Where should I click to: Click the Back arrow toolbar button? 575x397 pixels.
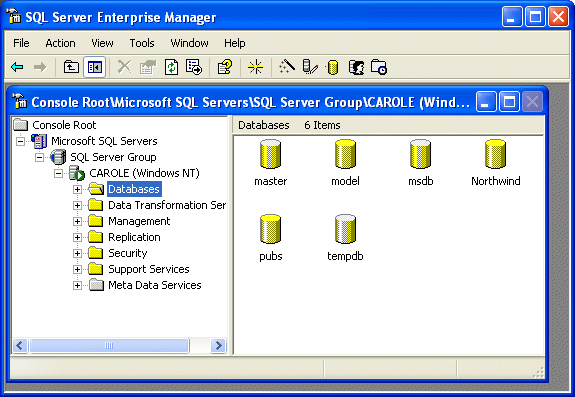coord(17,67)
